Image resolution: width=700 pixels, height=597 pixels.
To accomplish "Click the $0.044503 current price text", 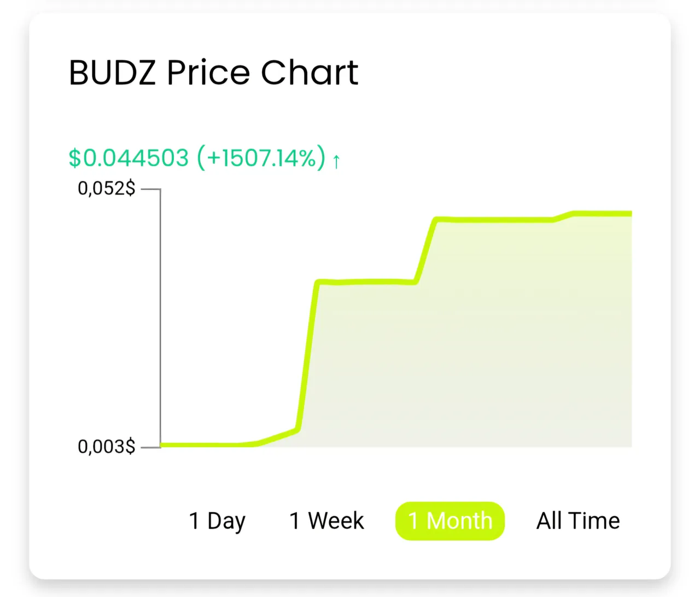I will point(129,158).
